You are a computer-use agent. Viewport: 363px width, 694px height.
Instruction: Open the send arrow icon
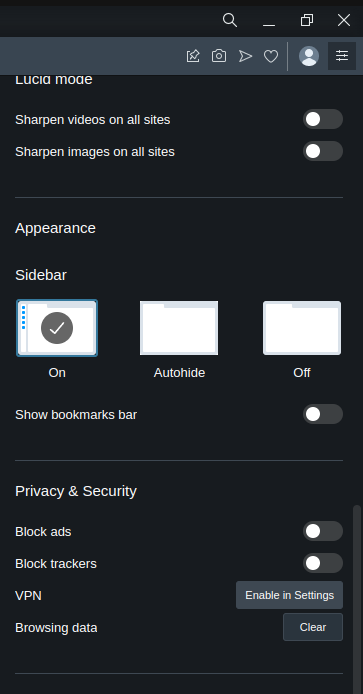pyautogui.click(x=245, y=56)
